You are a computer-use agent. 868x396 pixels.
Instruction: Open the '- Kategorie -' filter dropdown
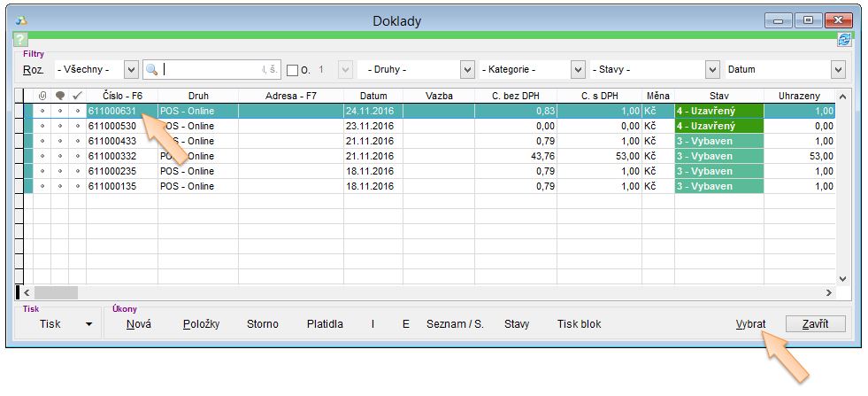pyautogui.click(x=578, y=69)
